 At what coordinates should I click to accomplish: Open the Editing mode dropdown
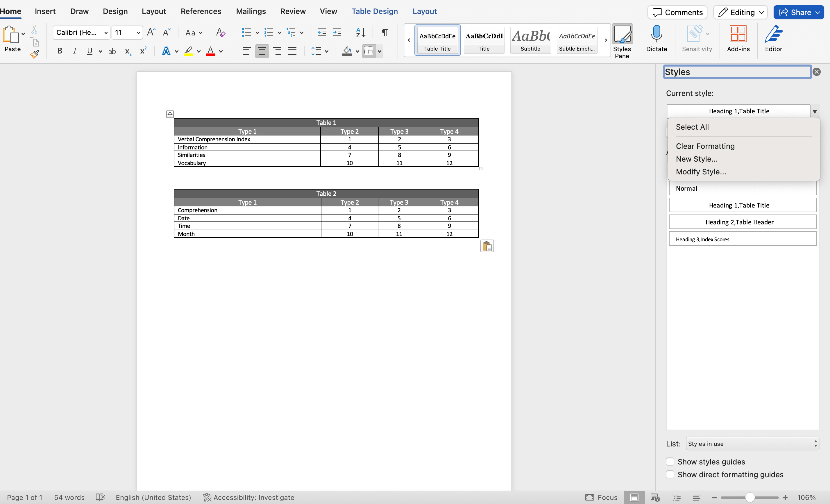[740, 12]
